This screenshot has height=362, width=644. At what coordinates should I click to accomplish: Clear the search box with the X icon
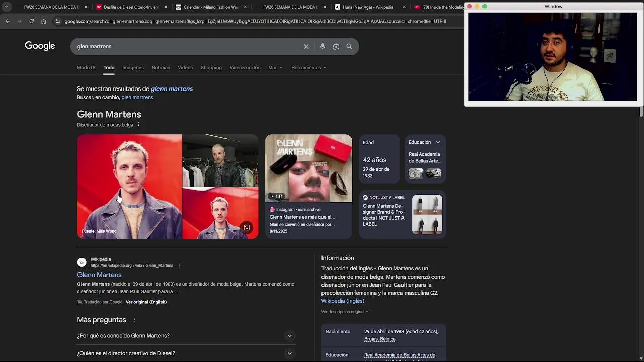pos(306,46)
